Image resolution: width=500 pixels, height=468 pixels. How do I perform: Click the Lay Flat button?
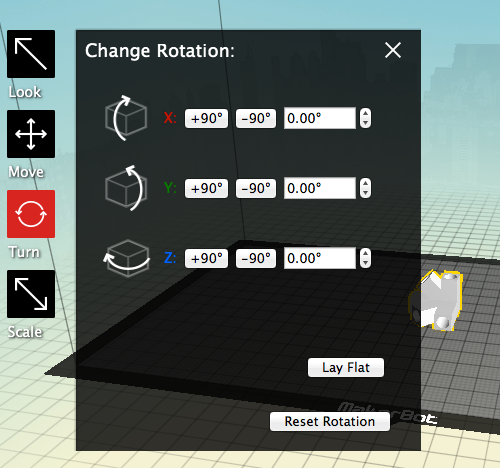346,368
